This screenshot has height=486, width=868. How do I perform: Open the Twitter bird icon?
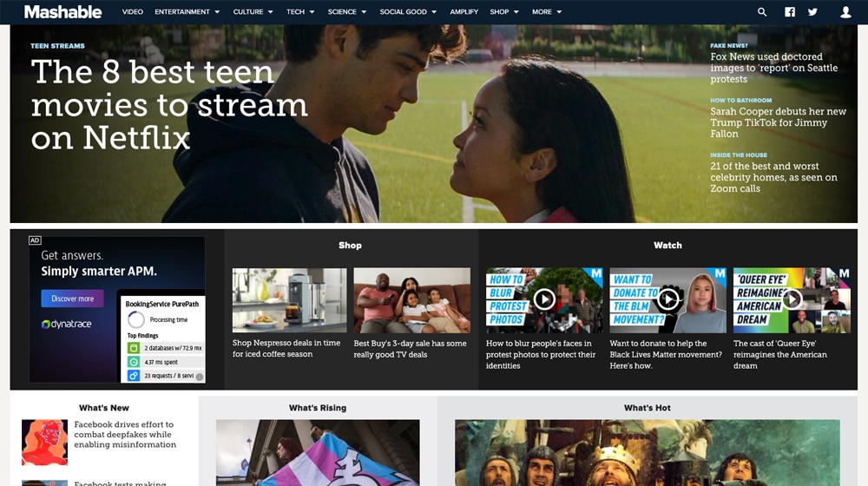812,11
